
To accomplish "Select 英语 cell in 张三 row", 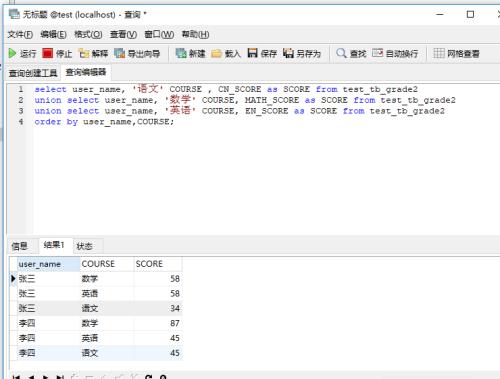I will [x=107, y=293].
